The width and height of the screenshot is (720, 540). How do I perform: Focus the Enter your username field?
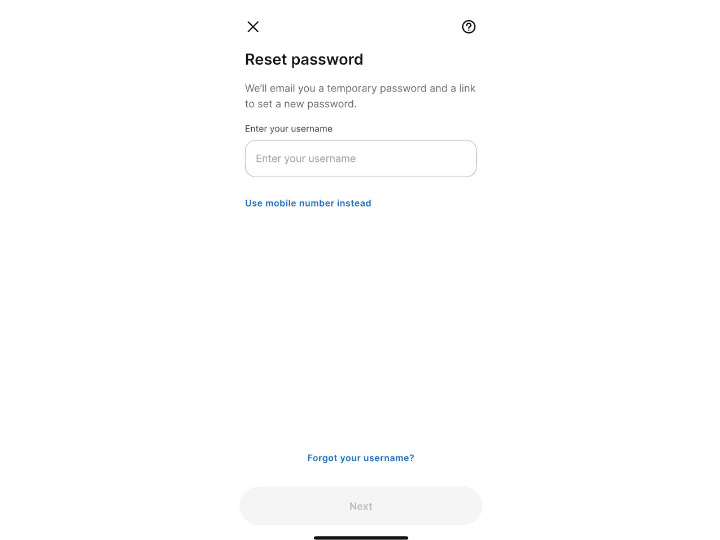(360, 158)
